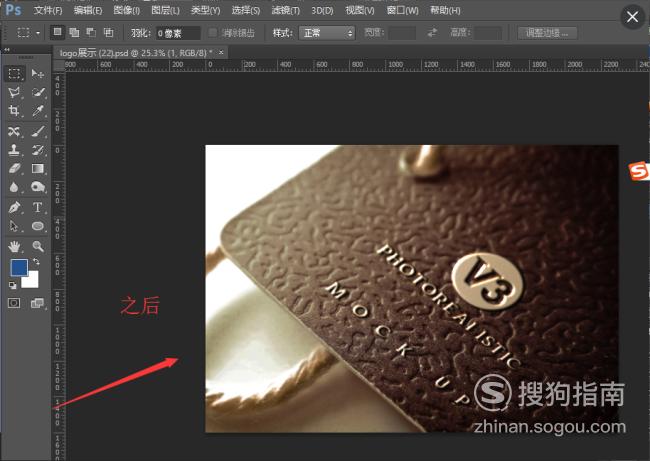
Task: Click the 调整边缘... button
Action: click(x=547, y=33)
